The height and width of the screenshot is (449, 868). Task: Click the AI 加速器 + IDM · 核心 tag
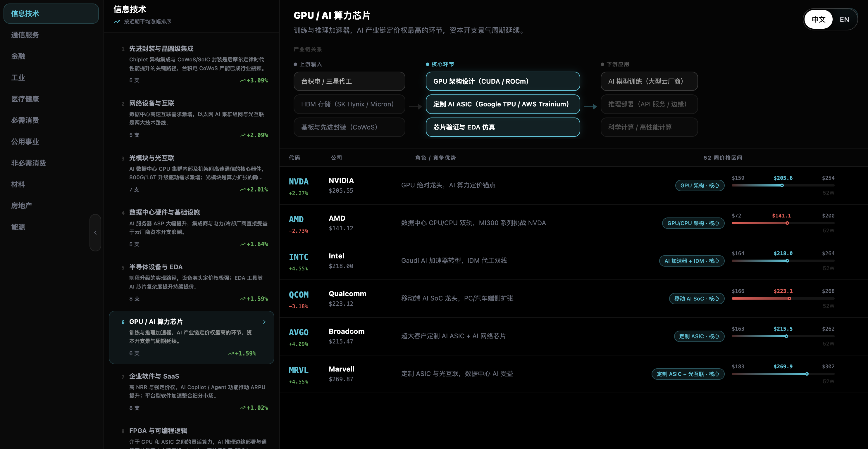click(691, 261)
